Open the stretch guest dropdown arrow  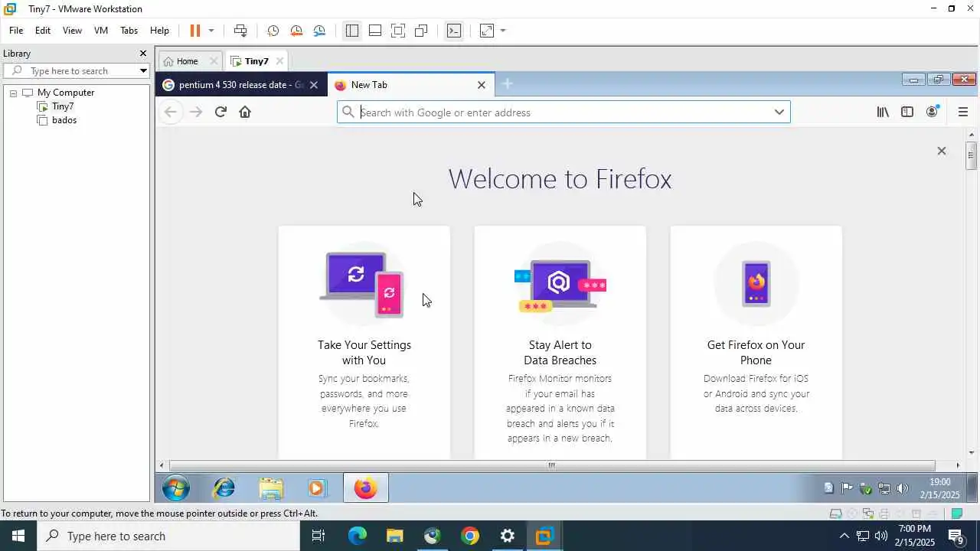(503, 31)
